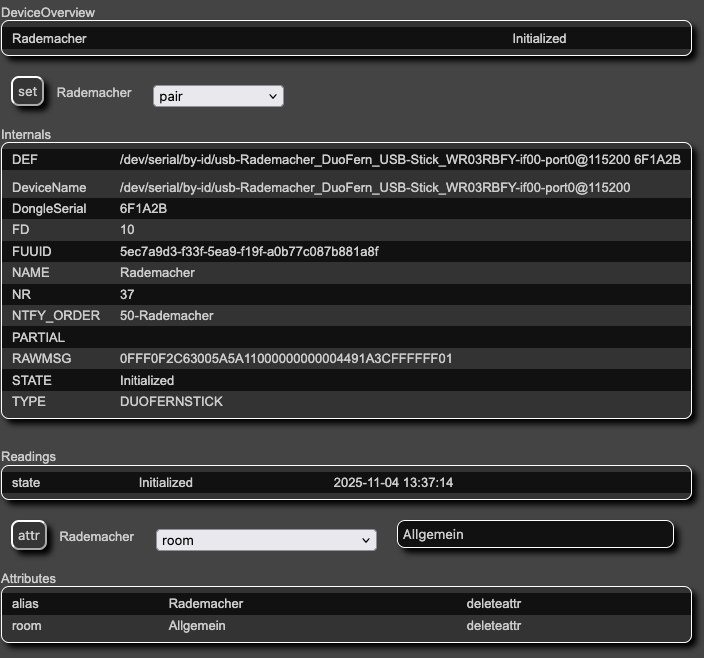Click the FUUID label

32,251
